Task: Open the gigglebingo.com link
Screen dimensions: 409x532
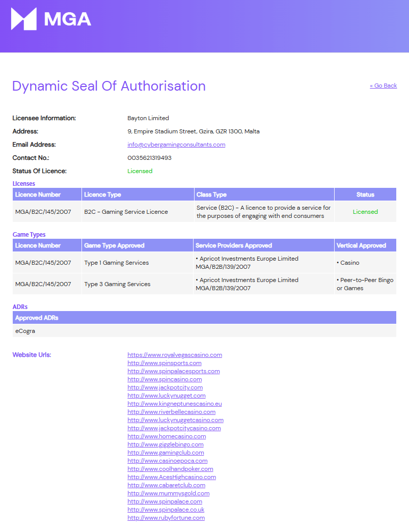Action: click(x=166, y=444)
